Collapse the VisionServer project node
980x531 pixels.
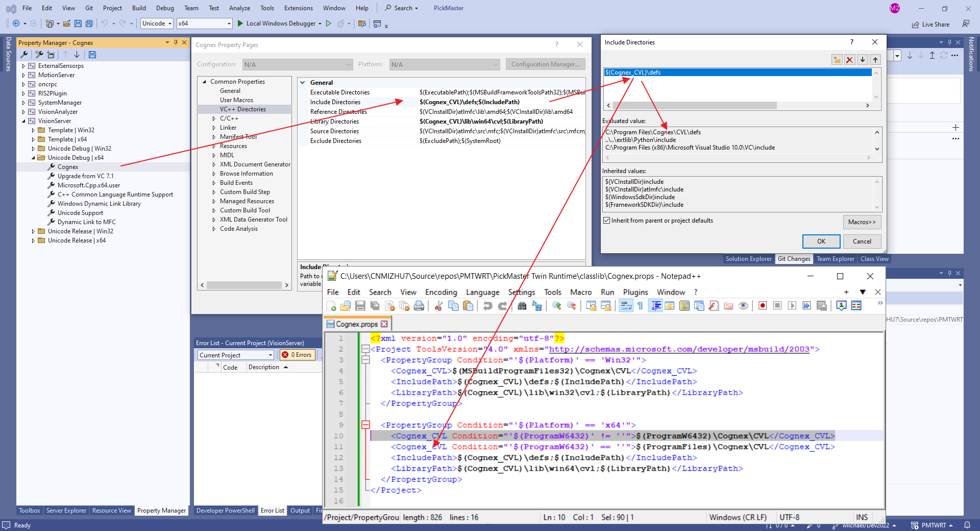click(23, 121)
